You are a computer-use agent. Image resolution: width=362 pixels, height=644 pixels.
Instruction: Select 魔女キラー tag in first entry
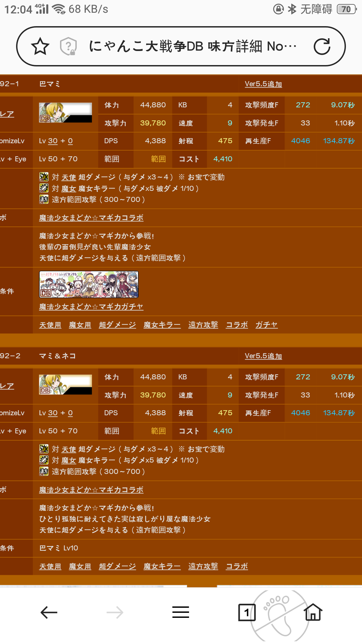(x=162, y=325)
